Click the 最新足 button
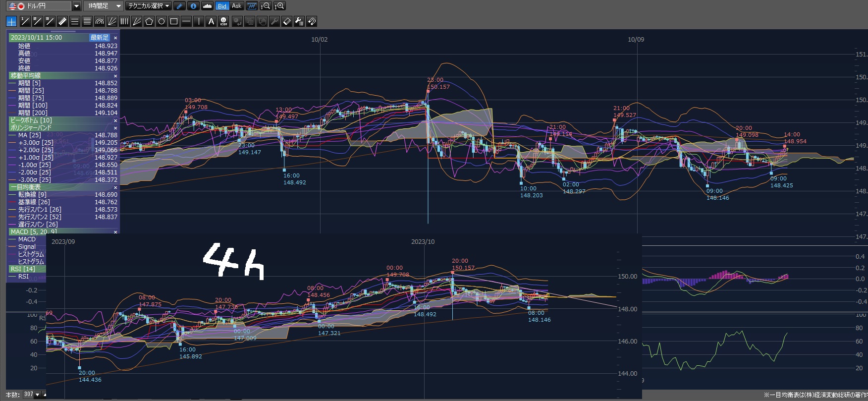 point(99,38)
